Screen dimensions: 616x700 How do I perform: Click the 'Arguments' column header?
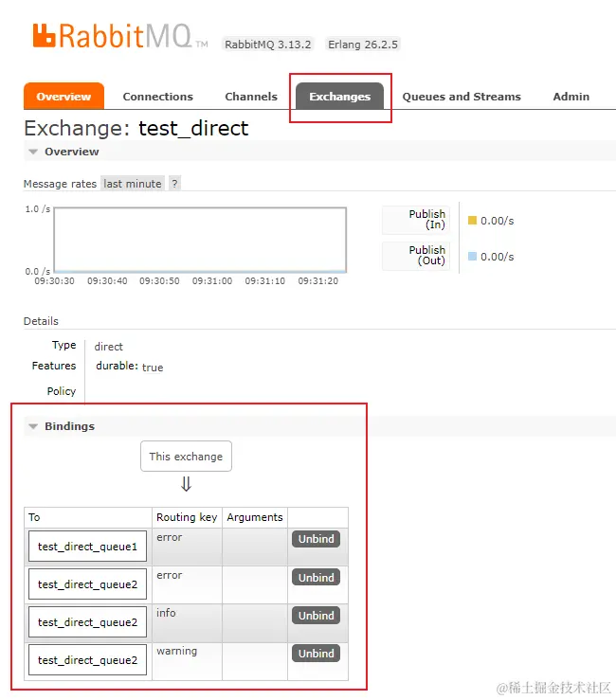[x=255, y=517]
